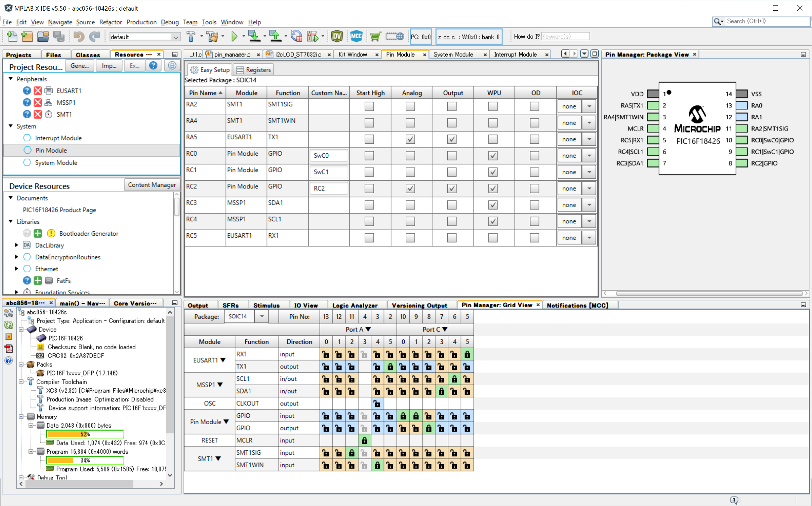This screenshot has height=506, width=812.
Task: Click the RX1 lock on Port C pin 5
Action: pyautogui.click(x=467, y=354)
